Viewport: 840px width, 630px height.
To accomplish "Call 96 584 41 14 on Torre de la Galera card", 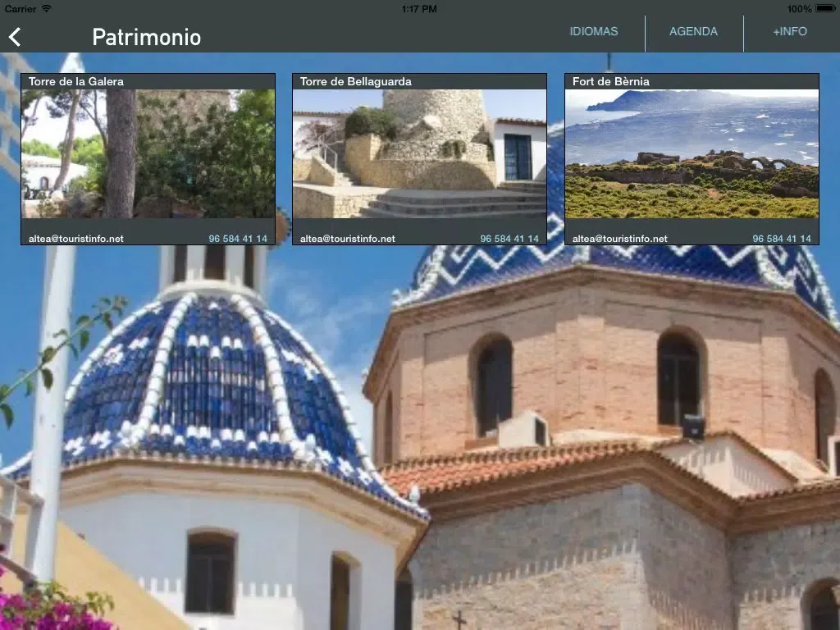I will pyautogui.click(x=238, y=239).
